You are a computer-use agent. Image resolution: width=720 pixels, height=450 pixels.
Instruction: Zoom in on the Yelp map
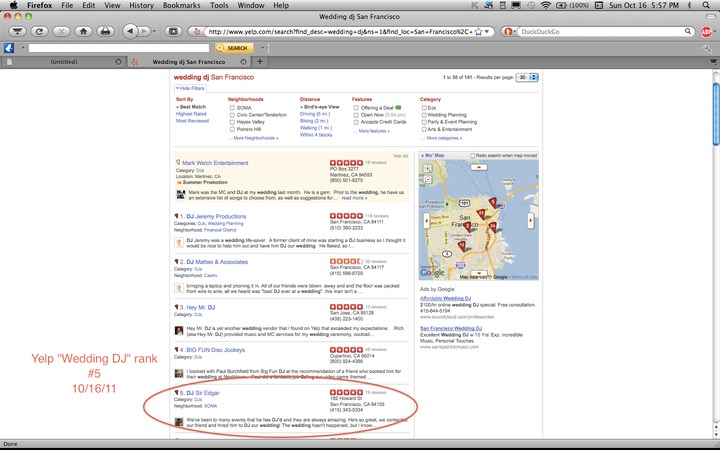428,169
